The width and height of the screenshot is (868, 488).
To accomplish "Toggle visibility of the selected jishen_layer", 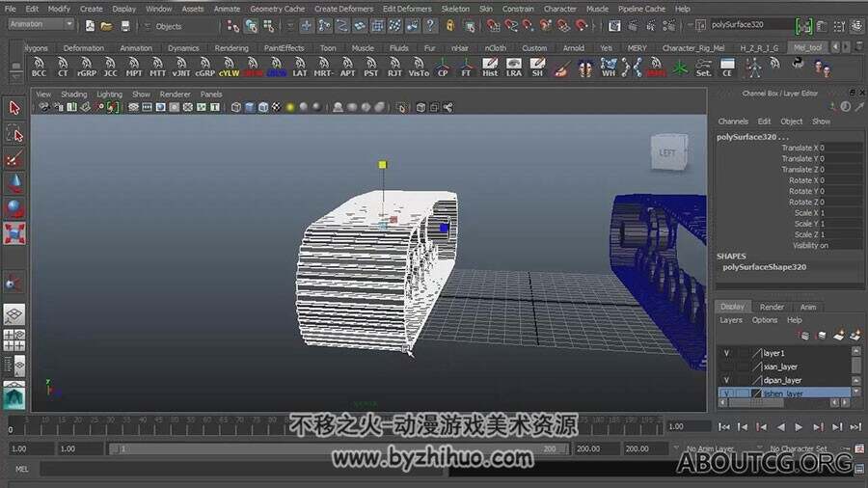I will [726, 393].
